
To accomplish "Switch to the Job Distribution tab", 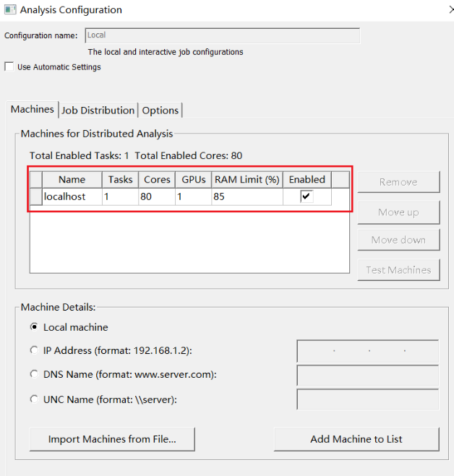I will [98, 110].
